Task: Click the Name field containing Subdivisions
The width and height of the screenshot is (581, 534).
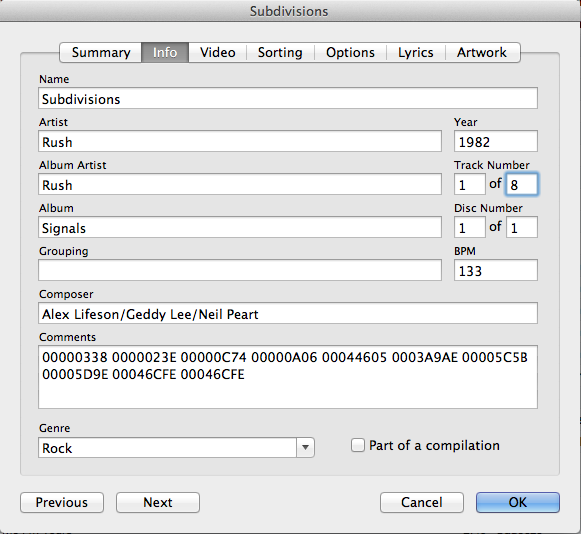Action: pyautogui.click(x=288, y=98)
